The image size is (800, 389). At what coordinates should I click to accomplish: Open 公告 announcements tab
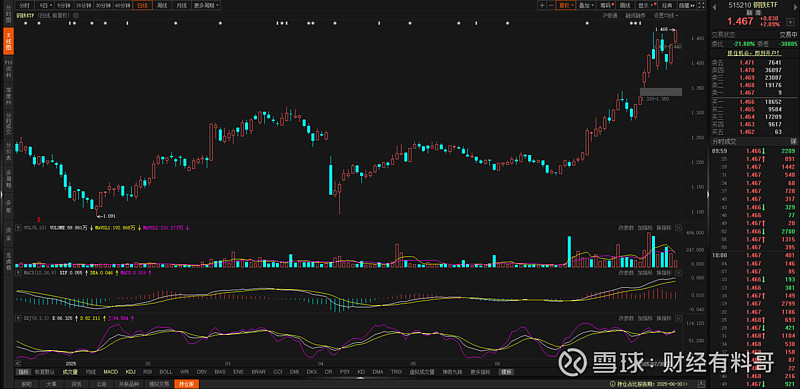(x=102, y=384)
